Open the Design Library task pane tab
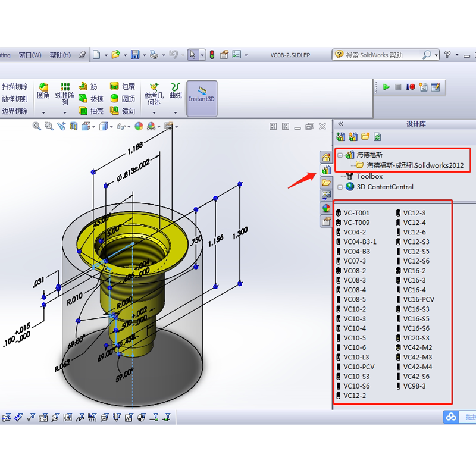Screen dimensions: 476x476 (x=326, y=170)
